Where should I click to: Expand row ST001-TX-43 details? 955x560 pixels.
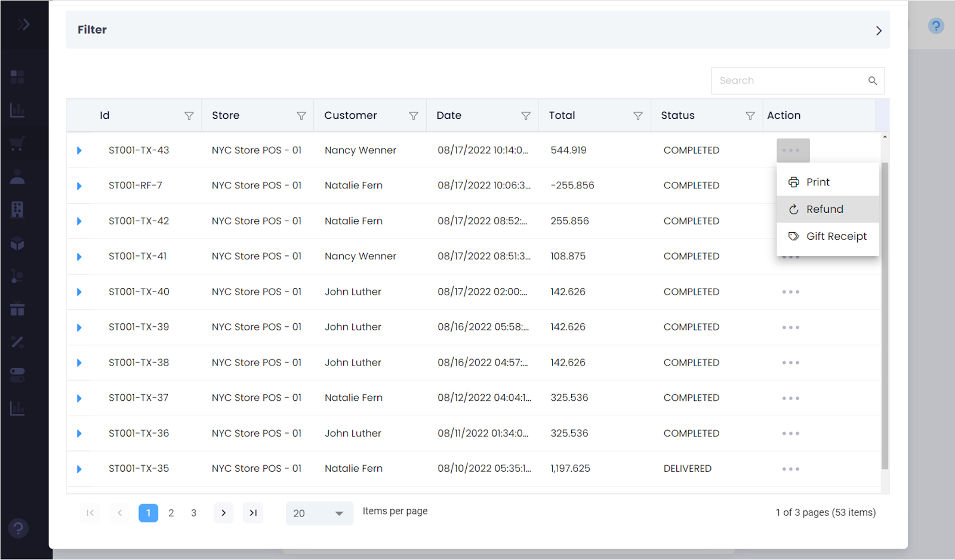point(79,151)
